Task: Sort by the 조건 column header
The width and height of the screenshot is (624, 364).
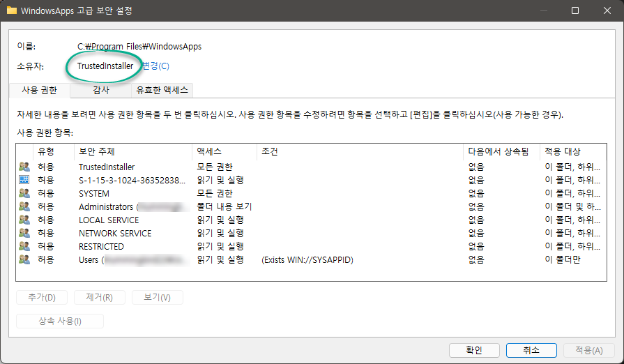Action: click(x=360, y=151)
